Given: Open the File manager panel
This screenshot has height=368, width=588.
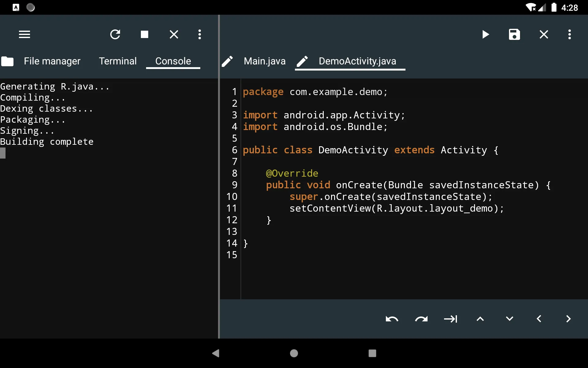Looking at the screenshot, I should 51,61.
